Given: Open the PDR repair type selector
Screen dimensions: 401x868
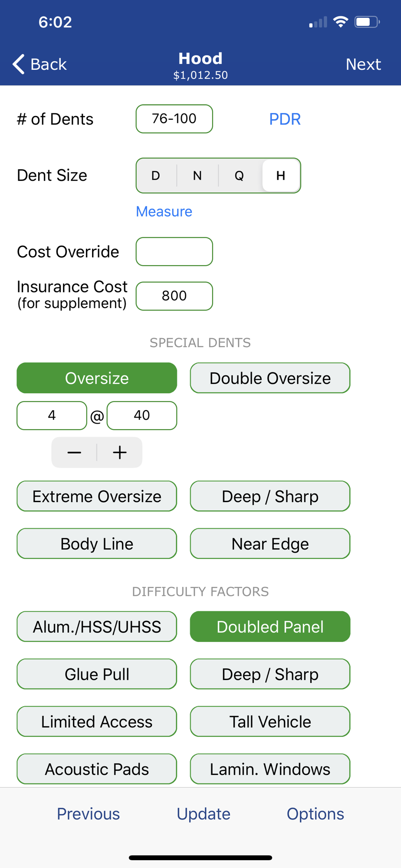Looking at the screenshot, I should [x=285, y=119].
